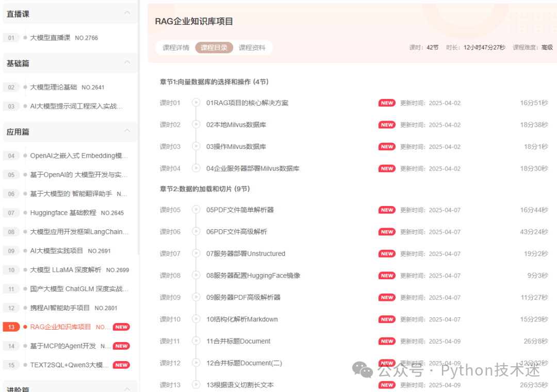Click play icon beside 06PDF文件高级解析

pyautogui.click(x=196, y=231)
